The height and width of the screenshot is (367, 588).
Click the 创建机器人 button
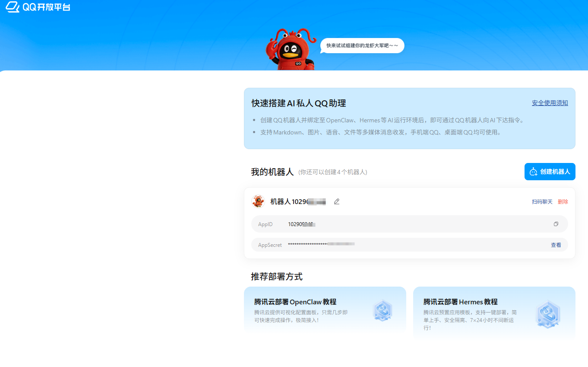[550, 172]
